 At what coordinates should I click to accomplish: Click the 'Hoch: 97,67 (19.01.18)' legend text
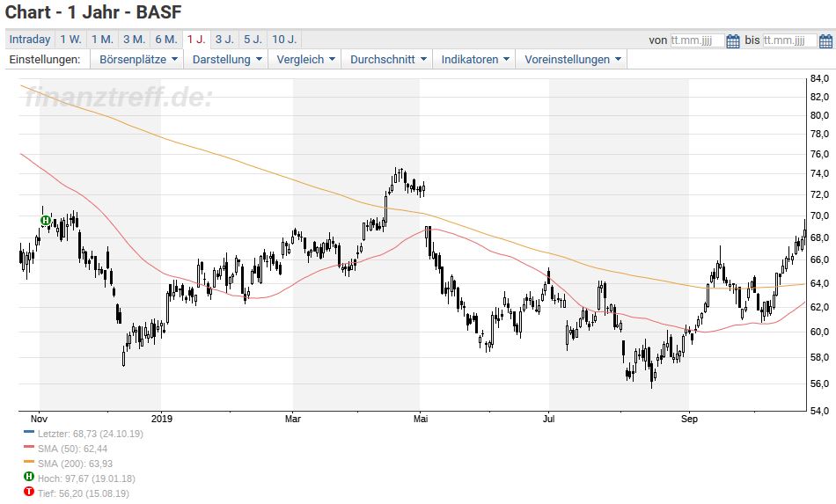click(x=86, y=478)
